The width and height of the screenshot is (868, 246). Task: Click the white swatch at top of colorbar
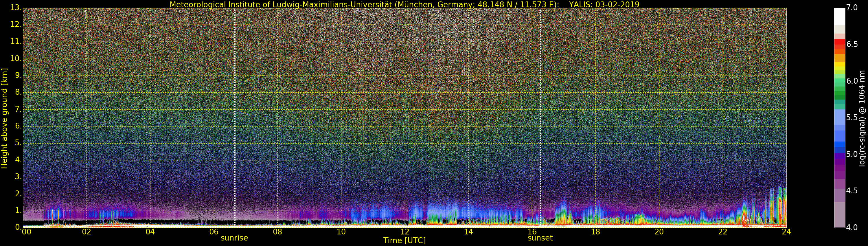[x=840, y=16]
